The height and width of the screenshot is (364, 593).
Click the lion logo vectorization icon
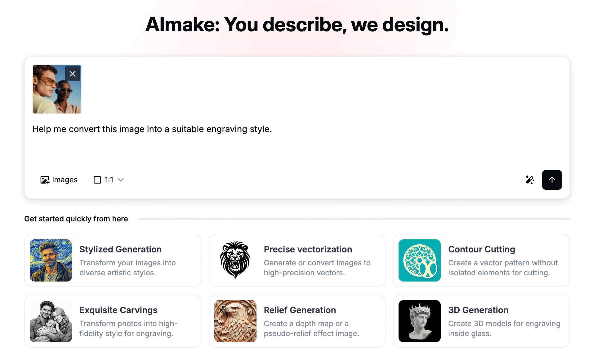235,260
